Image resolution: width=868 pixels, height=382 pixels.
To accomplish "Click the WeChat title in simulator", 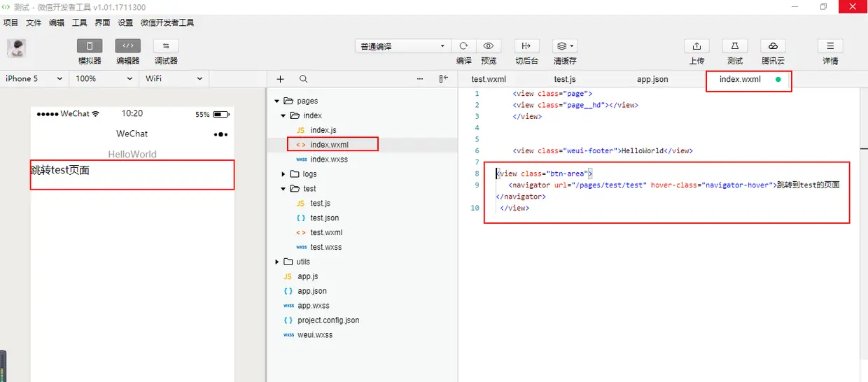I will pyautogui.click(x=132, y=134).
